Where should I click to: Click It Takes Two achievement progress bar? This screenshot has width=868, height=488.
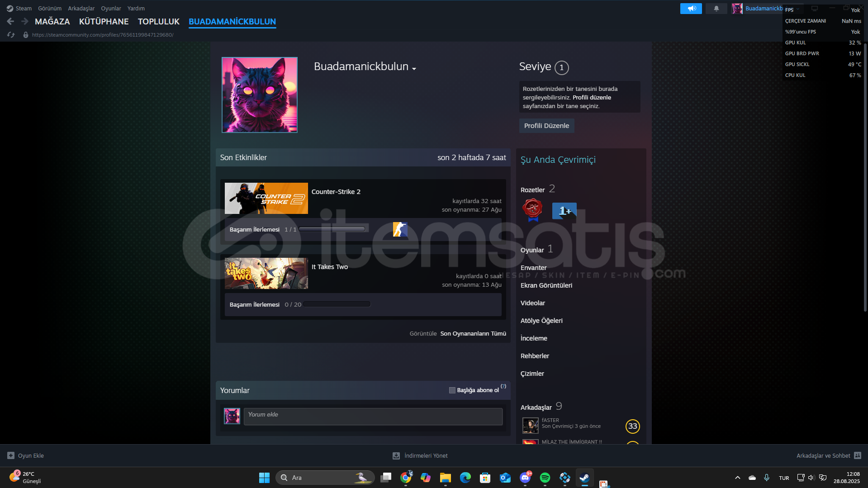click(x=337, y=304)
